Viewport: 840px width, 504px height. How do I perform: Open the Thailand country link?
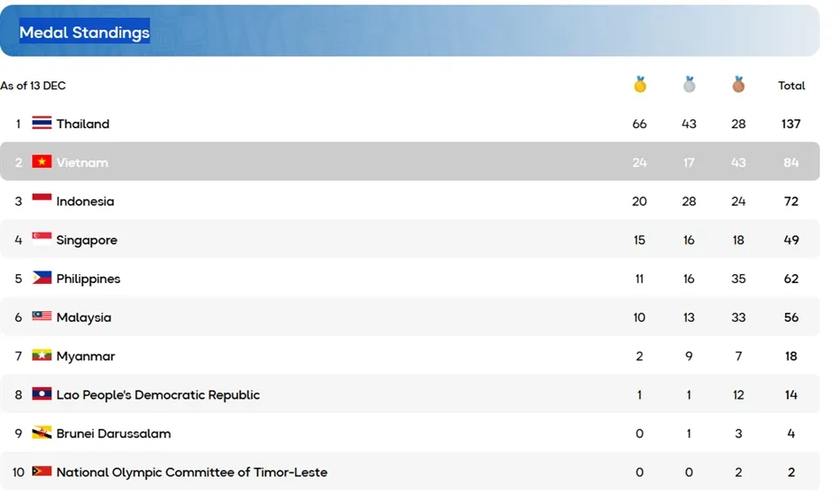click(83, 124)
